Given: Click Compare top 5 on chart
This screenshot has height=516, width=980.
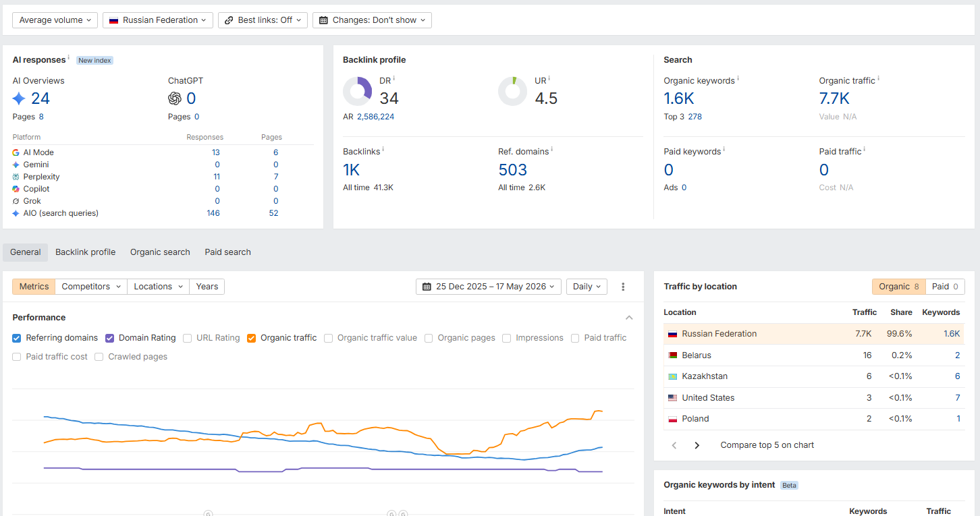Looking at the screenshot, I should [x=767, y=445].
